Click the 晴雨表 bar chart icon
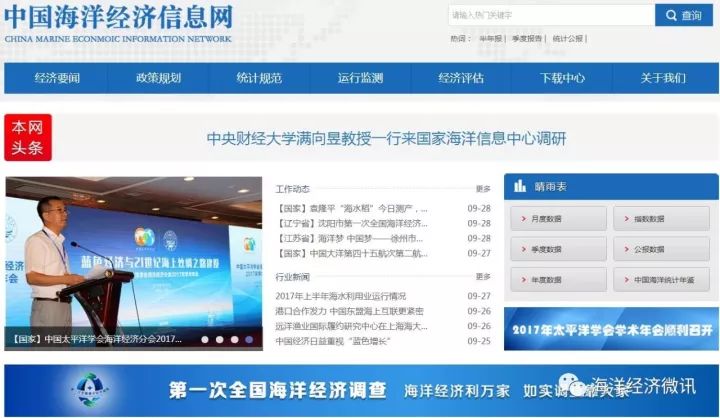 [519, 187]
